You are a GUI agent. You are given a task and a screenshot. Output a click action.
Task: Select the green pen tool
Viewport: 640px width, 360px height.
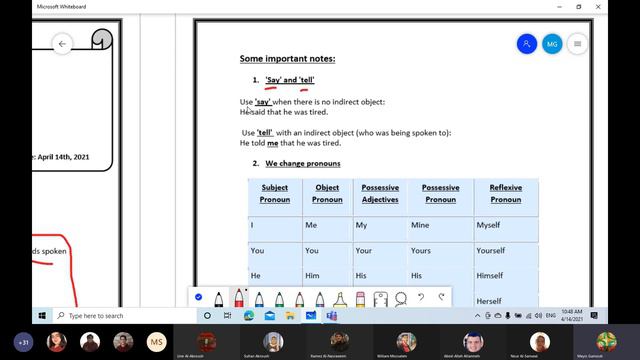point(280,299)
